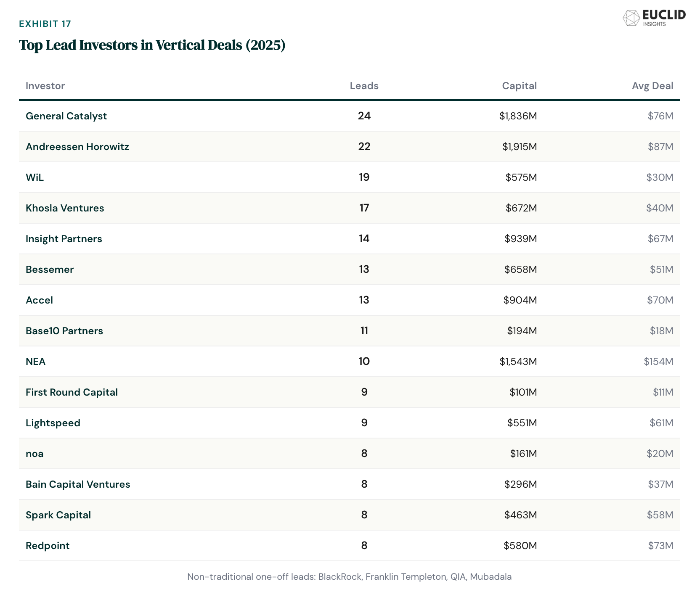Click the $575M capital cell
700x597 pixels.
pyautogui.click(x=521, y=177)
